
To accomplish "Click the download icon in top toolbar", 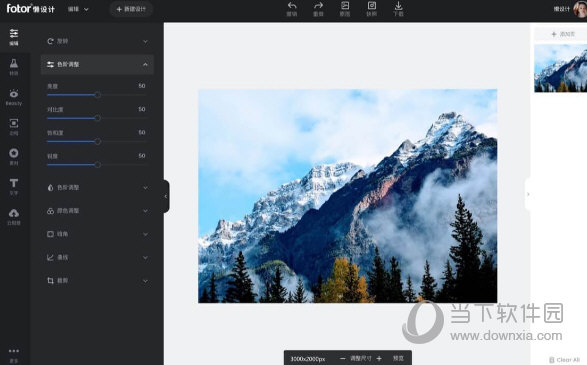I will (398, 6).
